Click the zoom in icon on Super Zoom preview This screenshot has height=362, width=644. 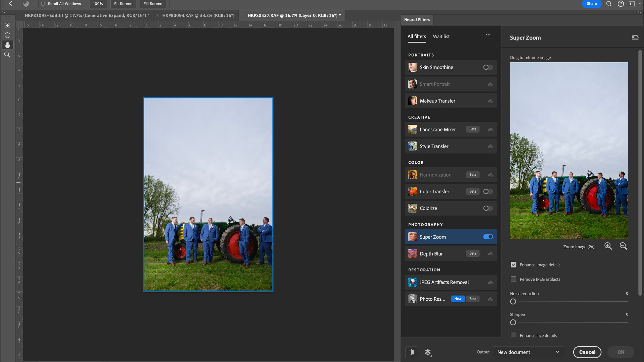608,246
